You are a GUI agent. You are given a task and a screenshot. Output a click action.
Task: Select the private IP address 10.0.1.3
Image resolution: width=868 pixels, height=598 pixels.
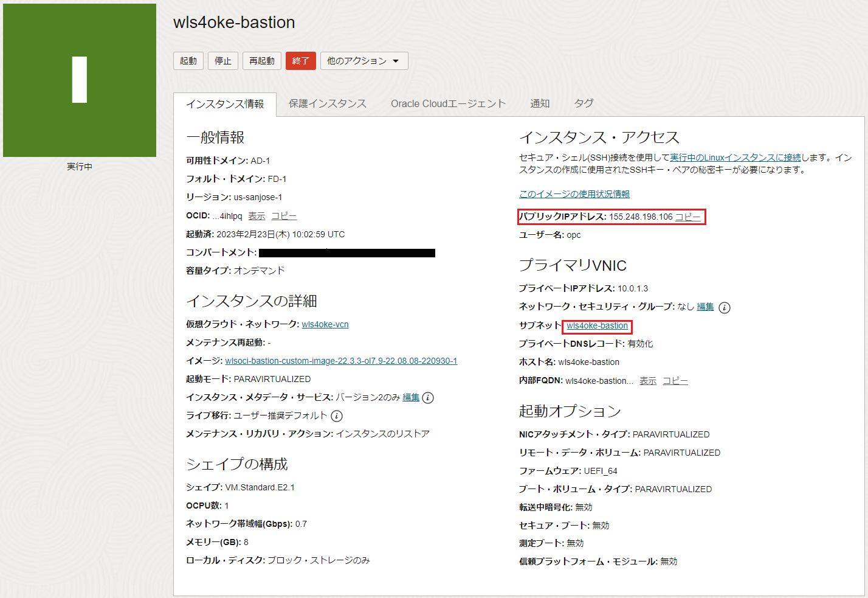633,288
